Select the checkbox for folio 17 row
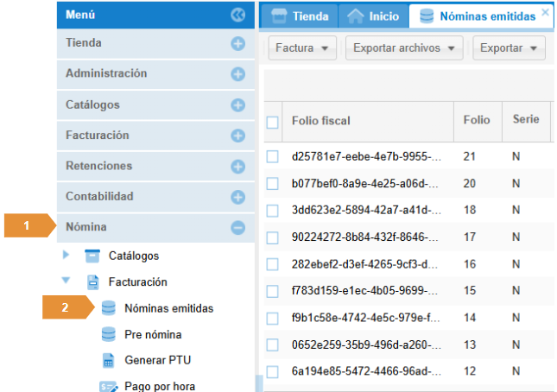The width and height of the screenshot is (557, 392). (x=273, y=237)
